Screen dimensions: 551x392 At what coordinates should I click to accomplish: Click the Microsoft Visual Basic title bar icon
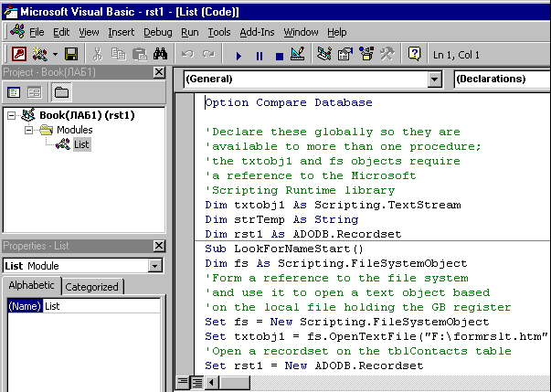10,12
